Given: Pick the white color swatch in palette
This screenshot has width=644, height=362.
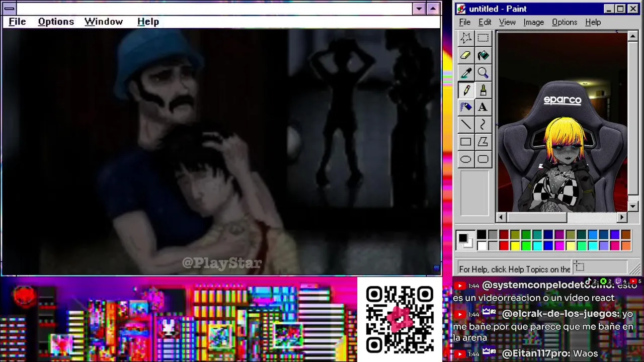Looking at the screenshot, I should (481, 246).
